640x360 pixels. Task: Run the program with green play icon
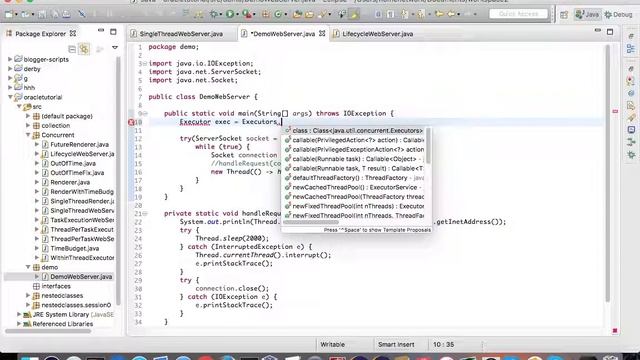[x=230, y=14]
